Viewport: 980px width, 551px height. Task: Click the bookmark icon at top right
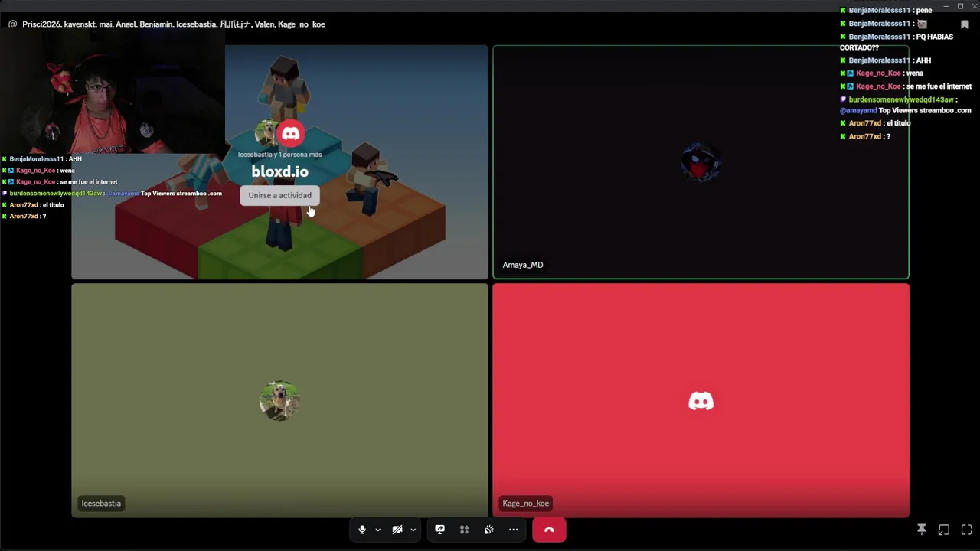[x=965, y=24]
